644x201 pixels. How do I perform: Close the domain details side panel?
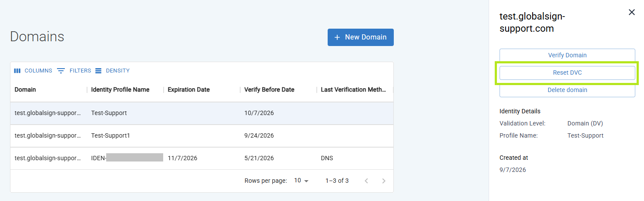(x=632, y=13)
